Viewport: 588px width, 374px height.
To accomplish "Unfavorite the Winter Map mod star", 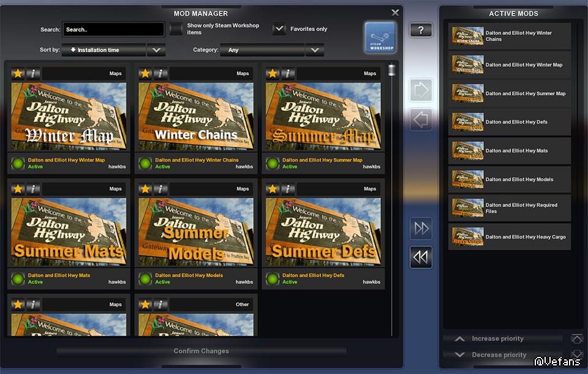I will pos(18,73).
